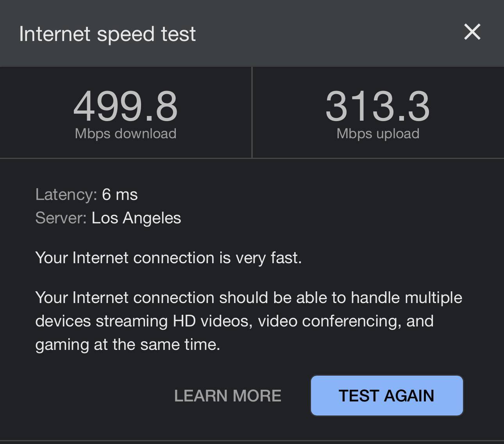Click the "gaming at the same time" line

click(128, 344)
